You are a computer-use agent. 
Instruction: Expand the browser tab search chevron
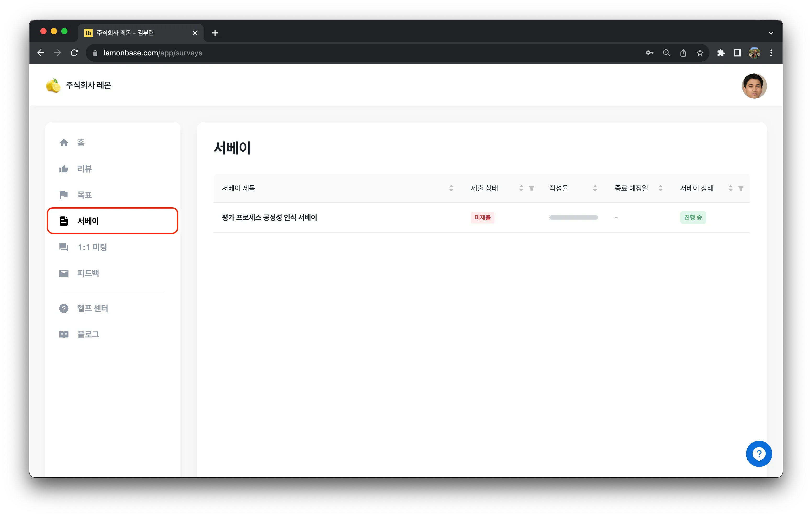tap(771, 33)
